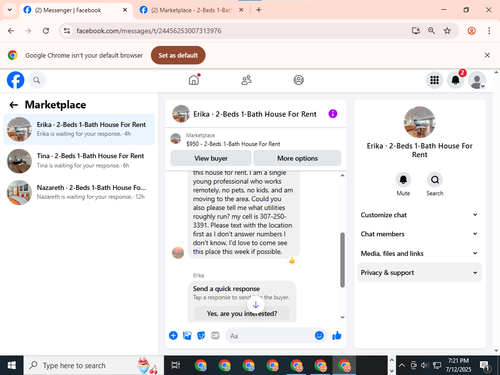500x375 pixels.
Task: Click the chat scroll down arrow
Action: pyautogui.click(x=342, y=317)
